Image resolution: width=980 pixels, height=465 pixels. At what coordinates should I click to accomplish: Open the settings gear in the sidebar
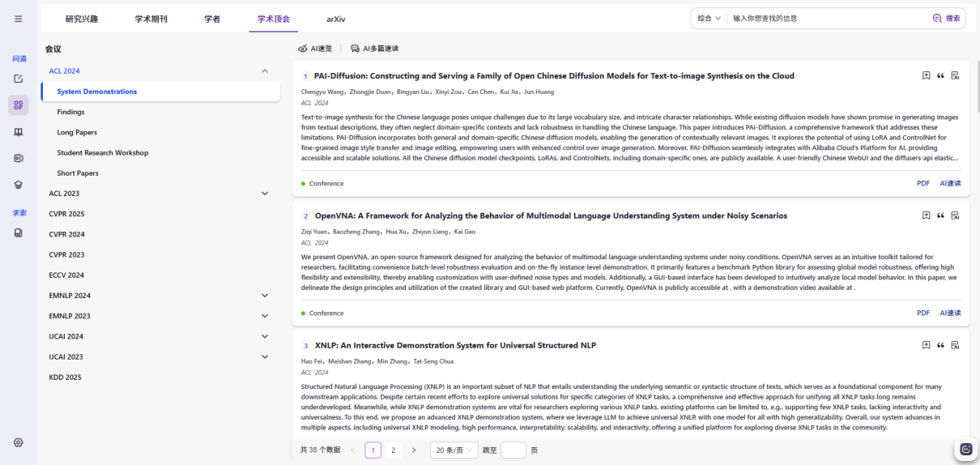click(18, 442)
